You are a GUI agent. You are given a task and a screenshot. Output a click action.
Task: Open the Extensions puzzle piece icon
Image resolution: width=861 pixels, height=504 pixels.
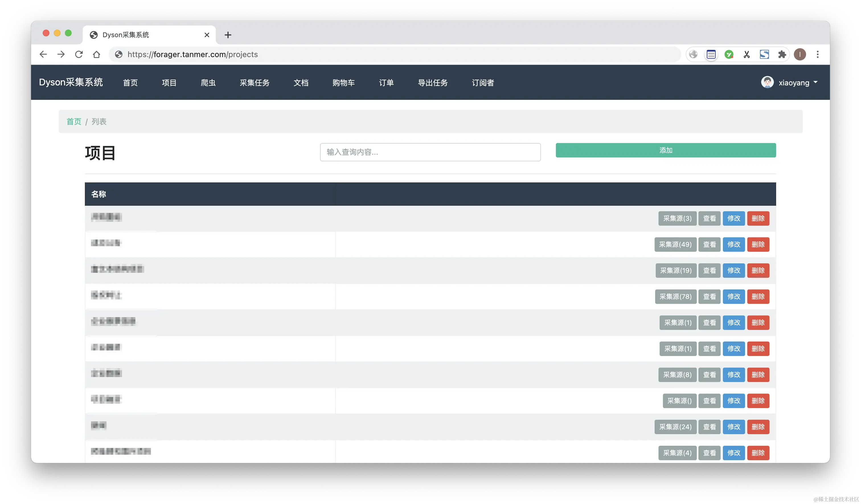point(782,54)
